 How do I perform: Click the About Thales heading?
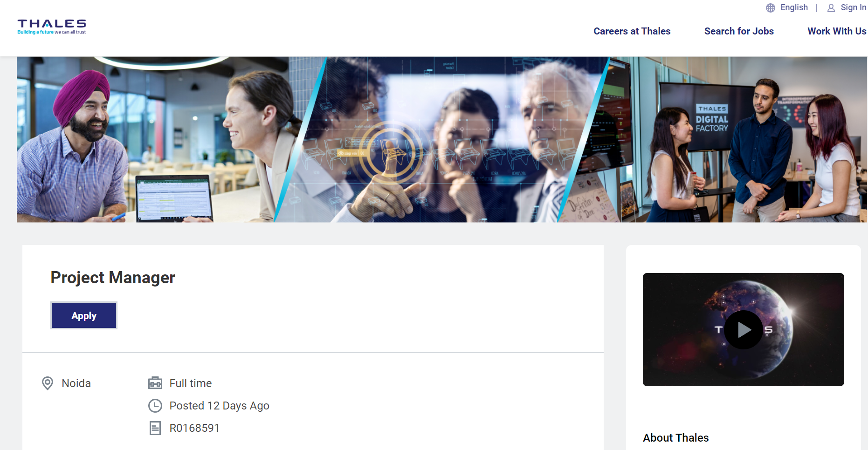(676, 438)
